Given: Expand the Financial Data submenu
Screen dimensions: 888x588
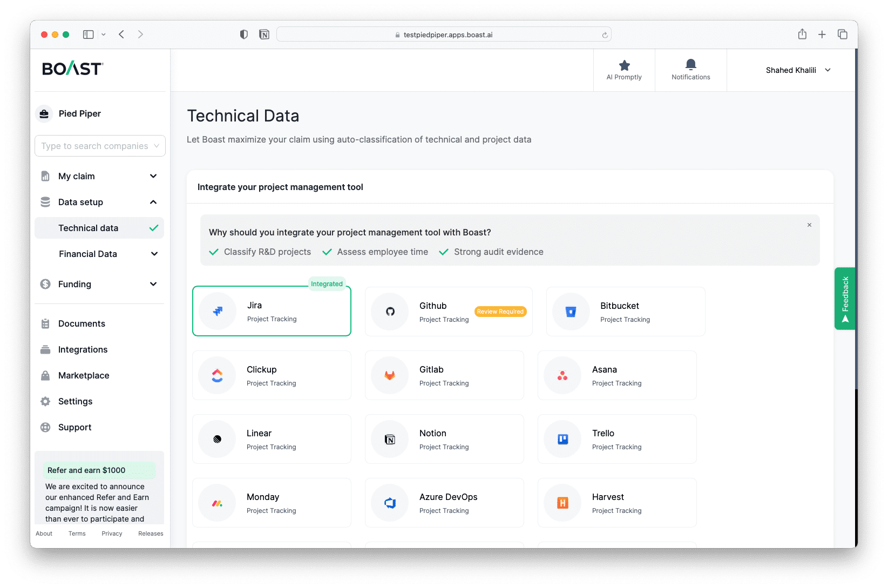Looking at the screenshot, I should point(154,254).
